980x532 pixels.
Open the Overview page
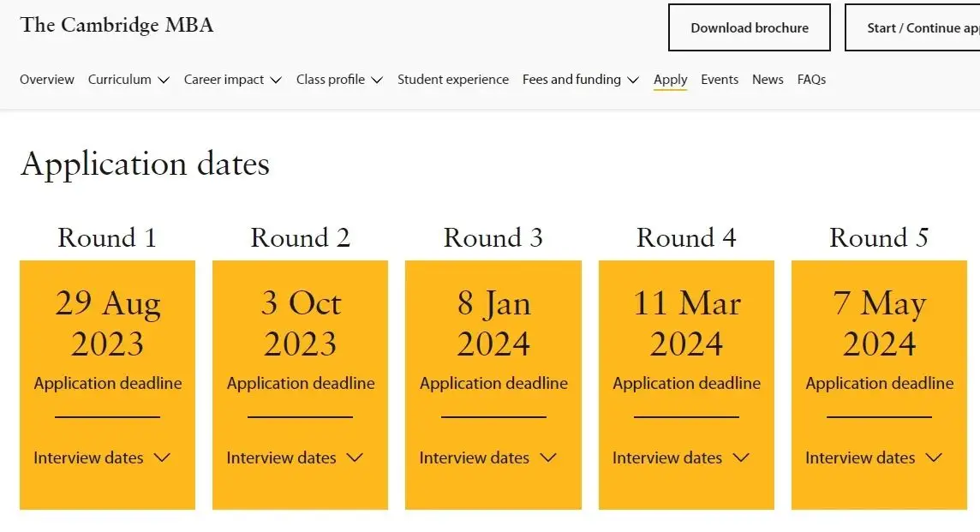tap(47, 80)
